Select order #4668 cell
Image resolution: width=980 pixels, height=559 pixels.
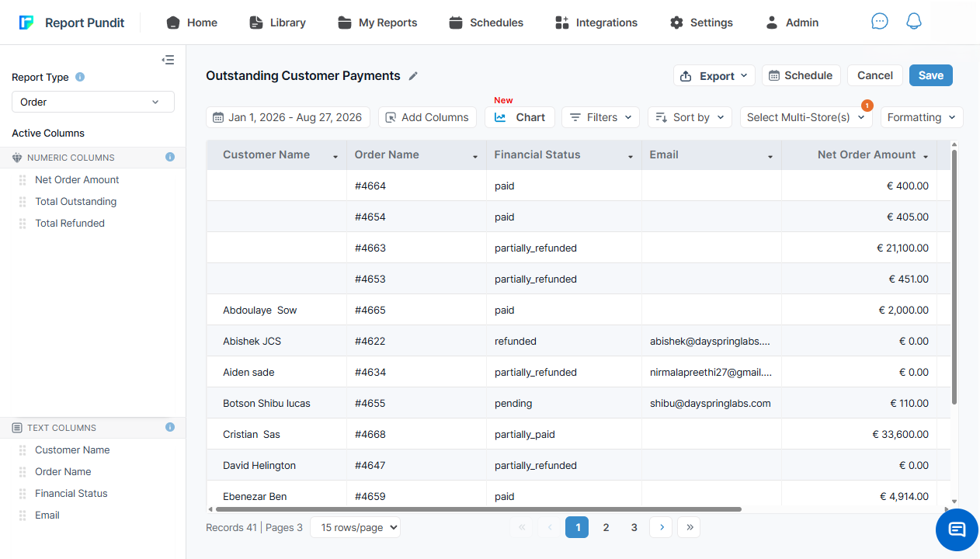(x=416, y=434)
